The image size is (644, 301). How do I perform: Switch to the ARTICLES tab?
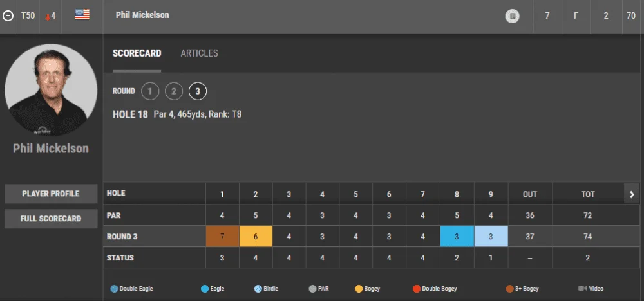tap(199, 53)
